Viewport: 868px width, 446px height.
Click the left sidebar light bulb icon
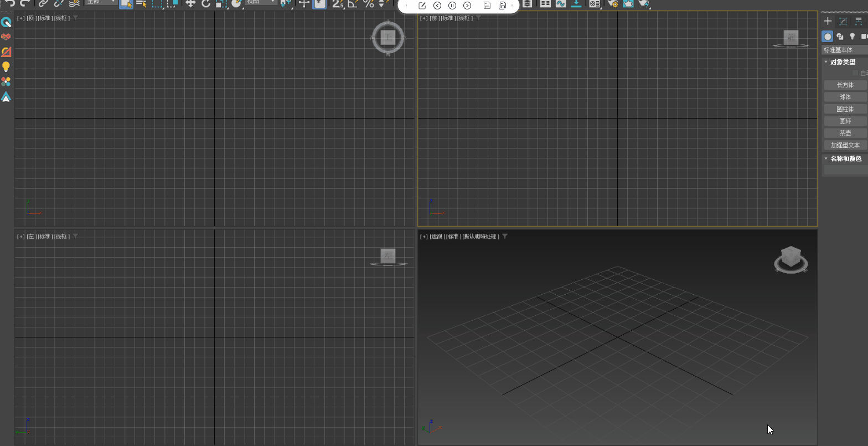coord(6,67)
